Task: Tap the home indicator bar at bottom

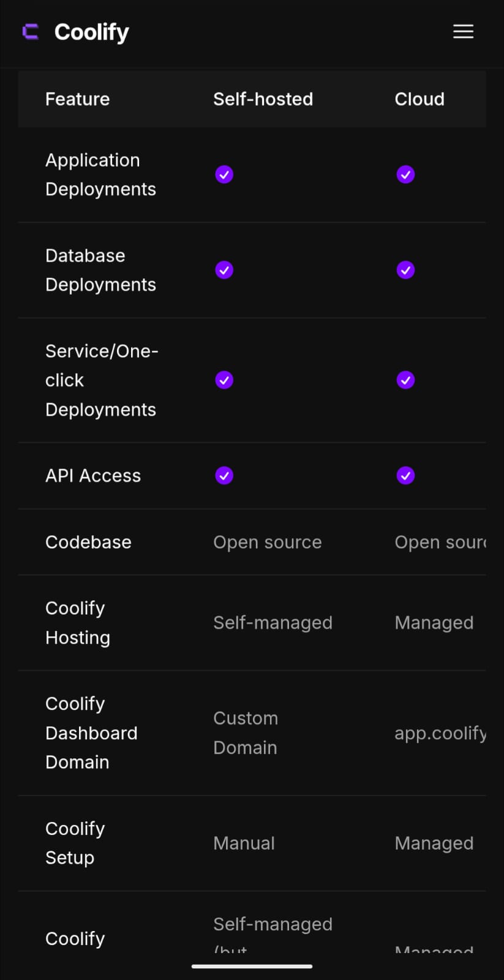Action: pyautogui.click(x=252, y=967)
